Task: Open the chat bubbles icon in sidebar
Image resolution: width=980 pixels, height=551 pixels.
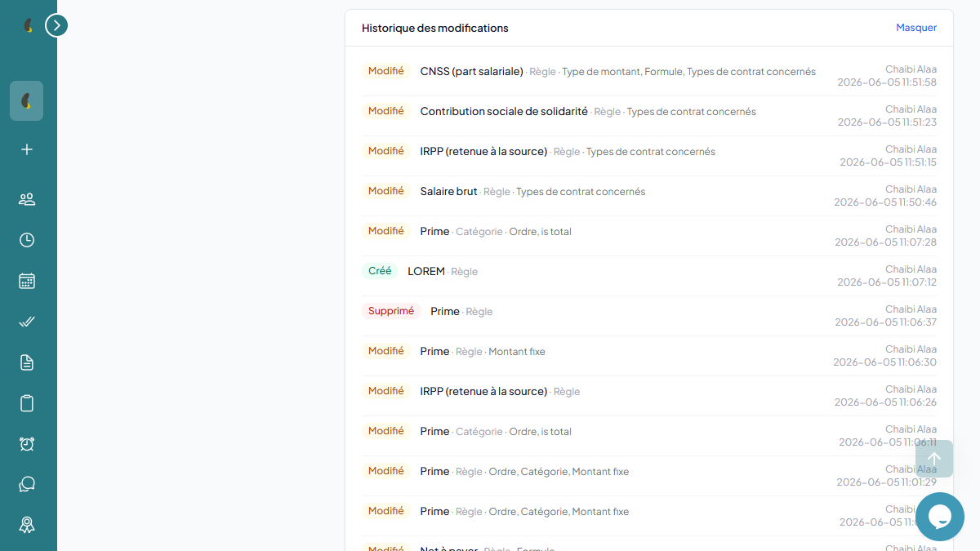Action: pyautogui.click(x=27, y=485)
